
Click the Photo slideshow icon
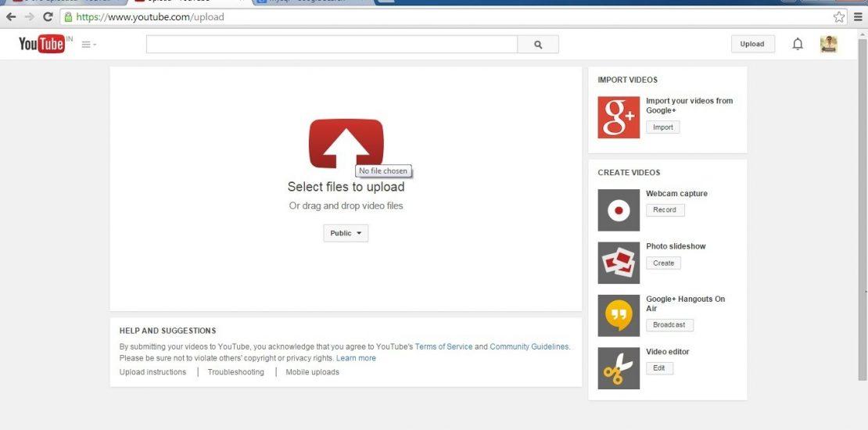click(619, 263)
